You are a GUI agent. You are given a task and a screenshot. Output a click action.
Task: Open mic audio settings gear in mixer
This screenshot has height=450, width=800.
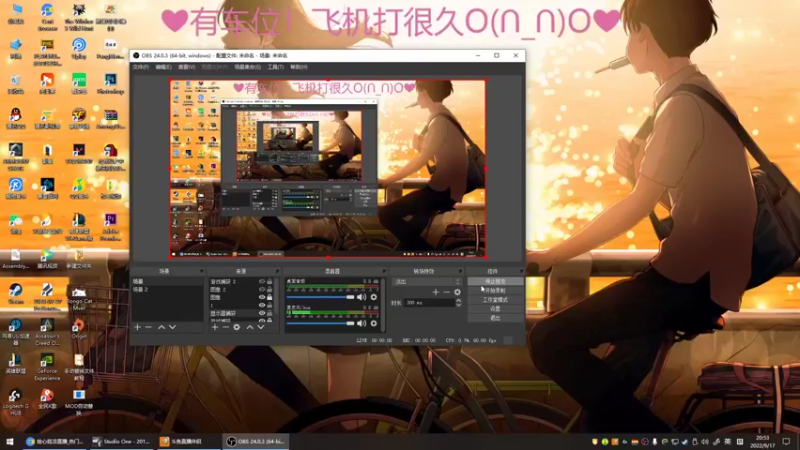pyautogui.click(x=373, y=323)
